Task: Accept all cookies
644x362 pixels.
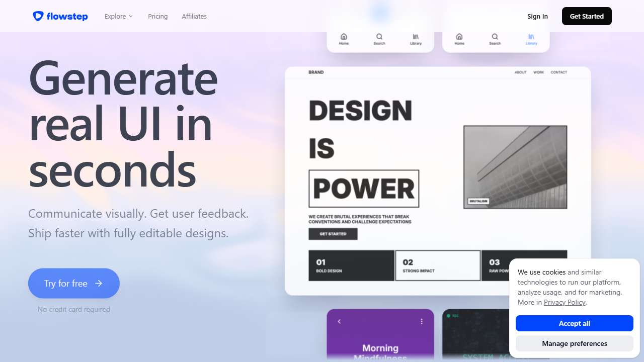Action: pos(575,323)
